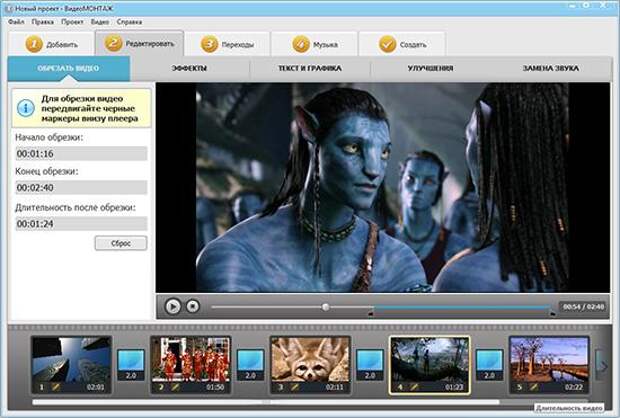Screen dimensions: 620x418
Task: Open the Проект menu
Action: [x=72, y=22]
